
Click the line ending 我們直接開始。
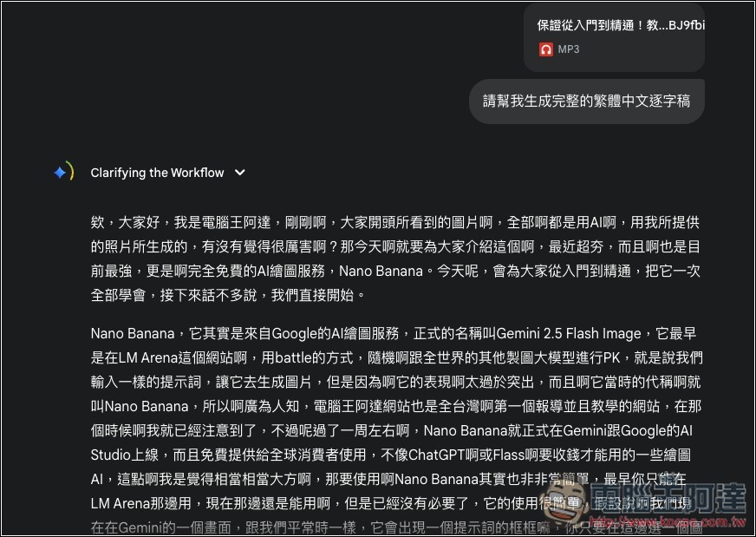[229, 295]
